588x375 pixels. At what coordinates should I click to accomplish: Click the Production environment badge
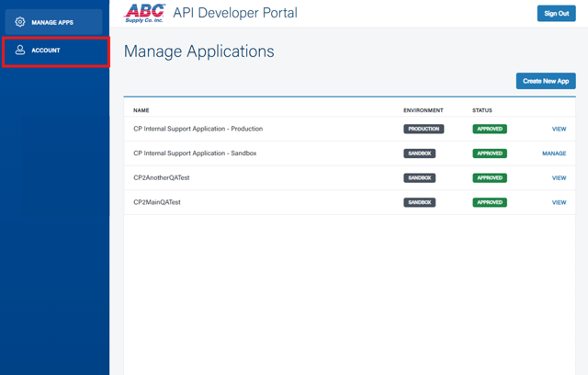(424, 130)
